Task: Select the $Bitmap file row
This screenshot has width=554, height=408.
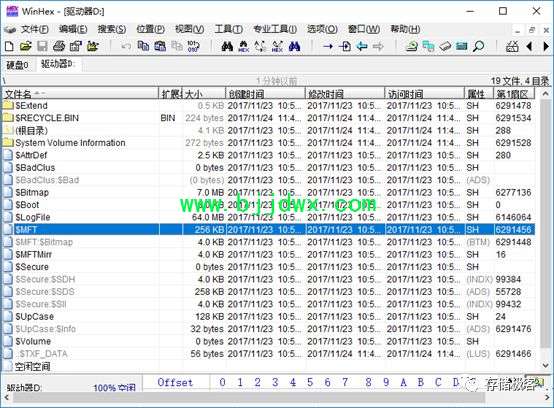Action: (x=269, y=193)
